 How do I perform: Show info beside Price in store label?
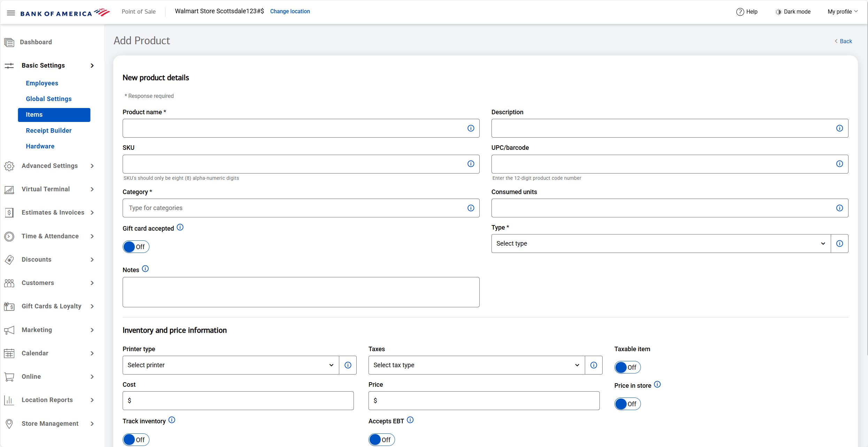pos(657,384)
